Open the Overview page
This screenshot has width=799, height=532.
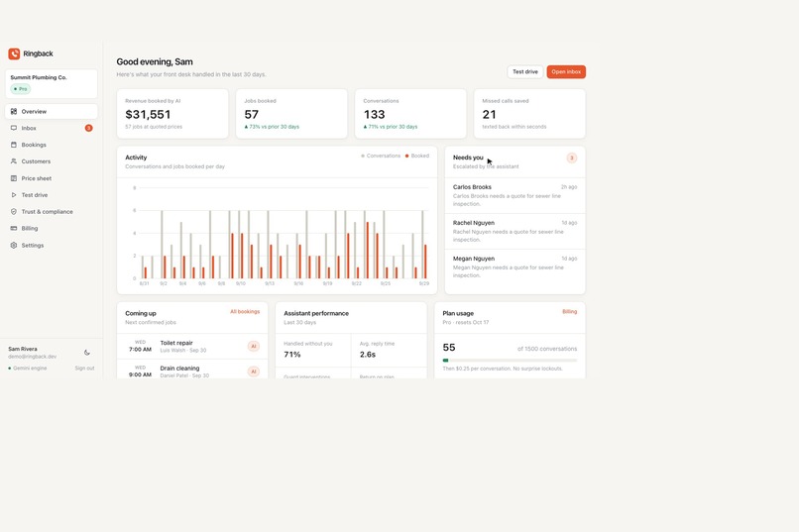pos(52,112)
